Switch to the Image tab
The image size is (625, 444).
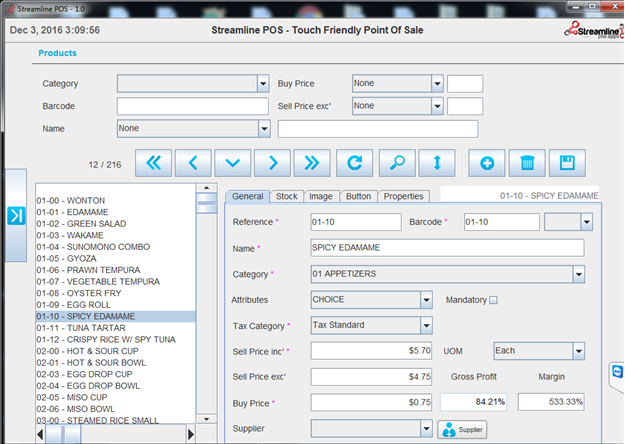pos(321,196)
